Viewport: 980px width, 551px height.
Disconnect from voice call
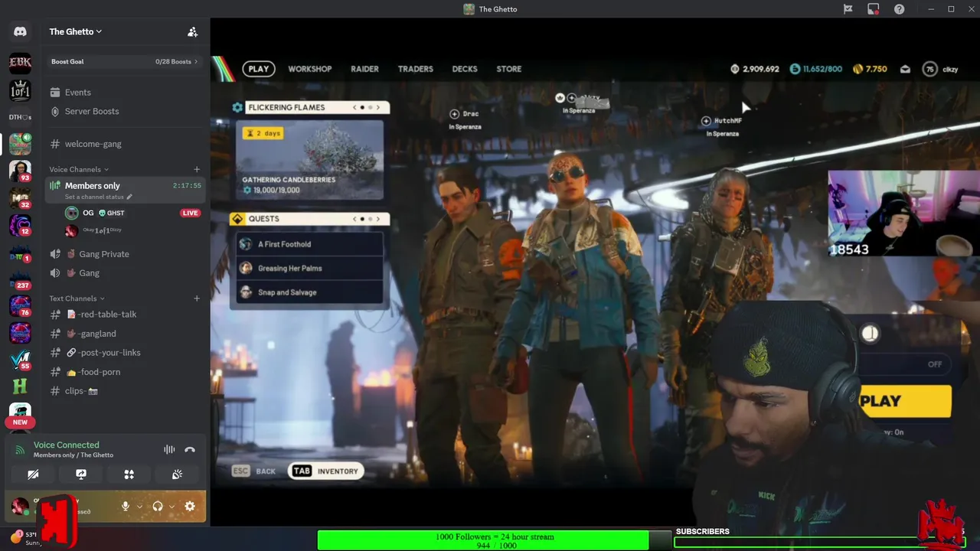[190, 450]
